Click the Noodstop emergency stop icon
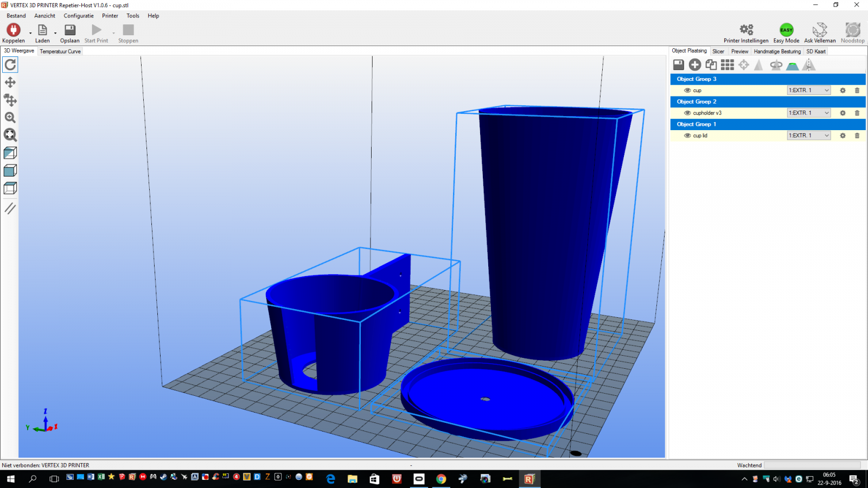 coord(853,29)
